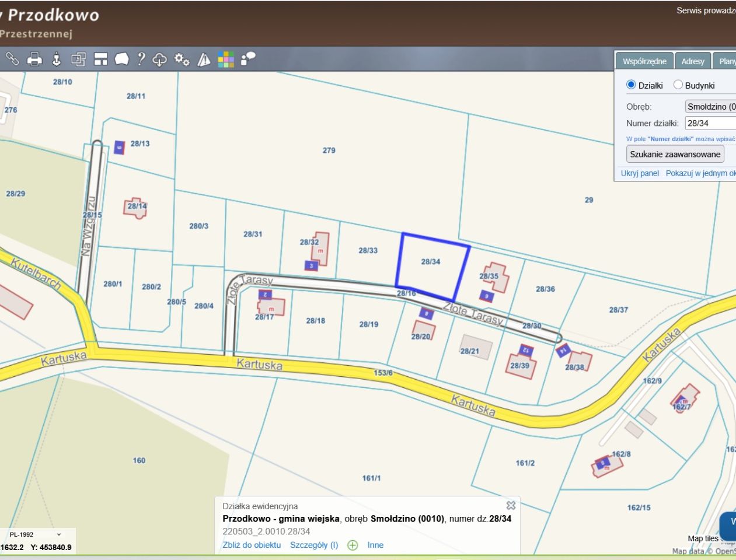
Task: Open settings with the gears icon
Action: (x=182, y=60)
